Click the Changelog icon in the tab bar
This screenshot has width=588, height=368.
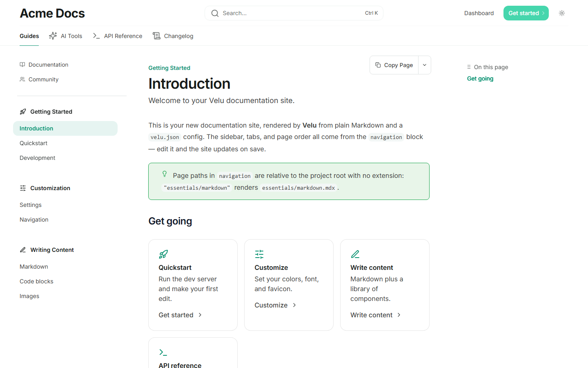(156, 36)
